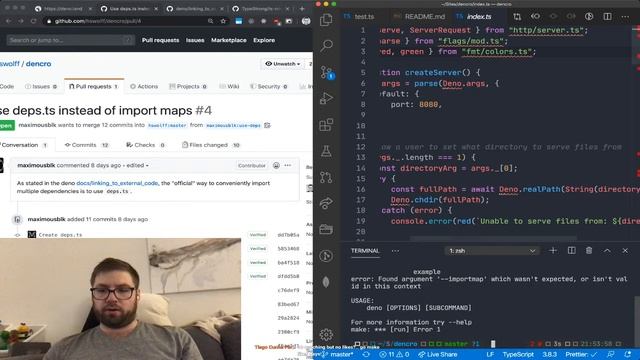
Task: Click the GitHub search field
Action: point(70,40)
